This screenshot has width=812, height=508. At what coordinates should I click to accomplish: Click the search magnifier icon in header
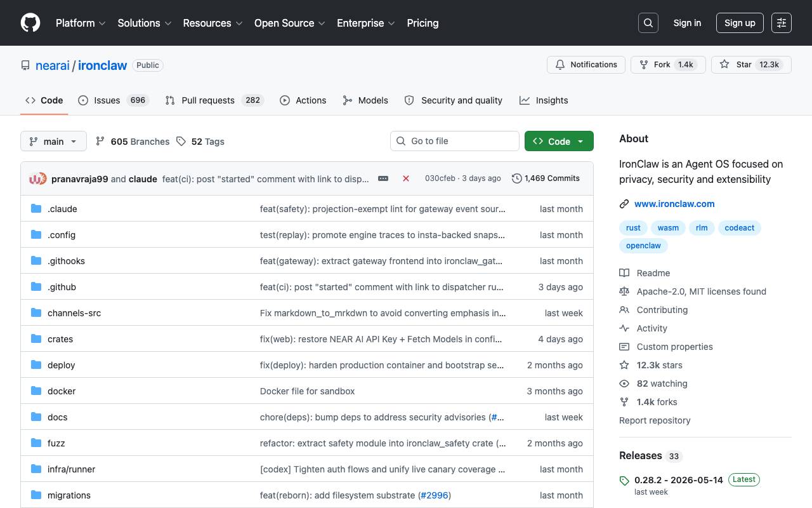648,23
